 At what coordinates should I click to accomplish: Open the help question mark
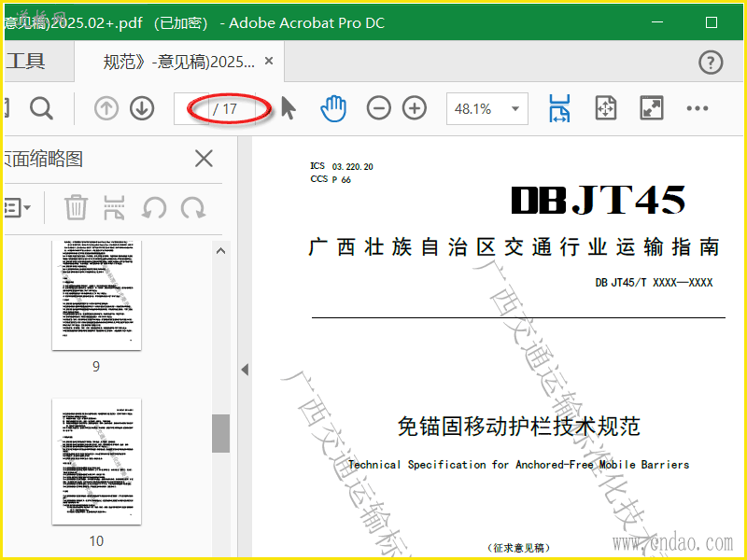coord(711,63)
